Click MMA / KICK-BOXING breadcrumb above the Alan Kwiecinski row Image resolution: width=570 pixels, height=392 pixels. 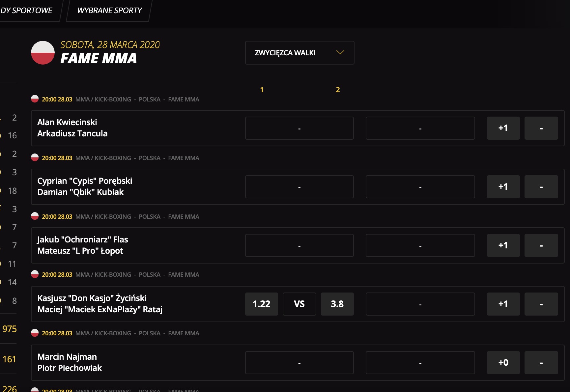click(x=103, y=99)
